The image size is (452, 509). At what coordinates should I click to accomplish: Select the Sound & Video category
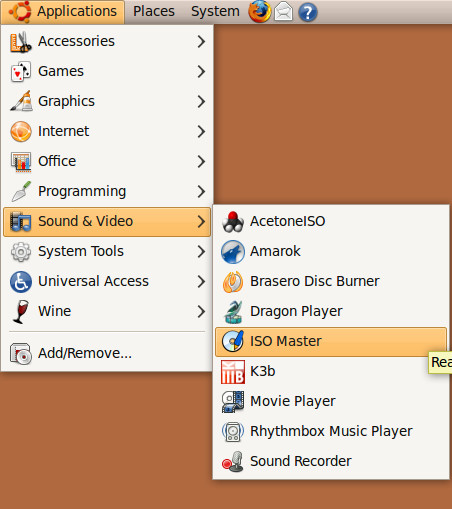tap(107, 222)
